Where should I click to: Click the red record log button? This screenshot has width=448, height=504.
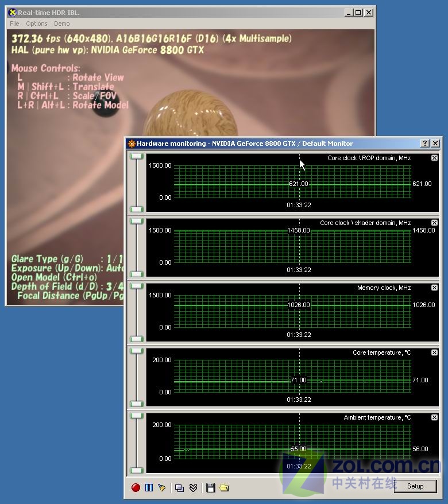[x=136, y=487]
